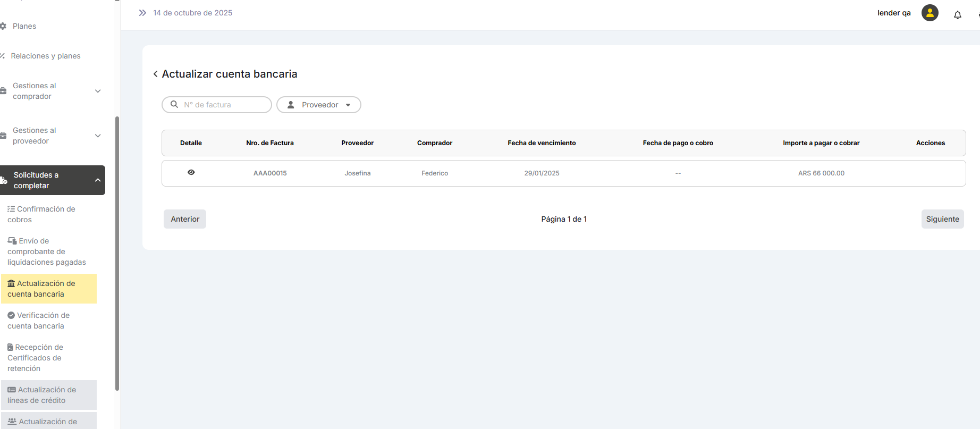
Task: Click the sidebar vertical scrollbar
Action: (x=117, y=253)
